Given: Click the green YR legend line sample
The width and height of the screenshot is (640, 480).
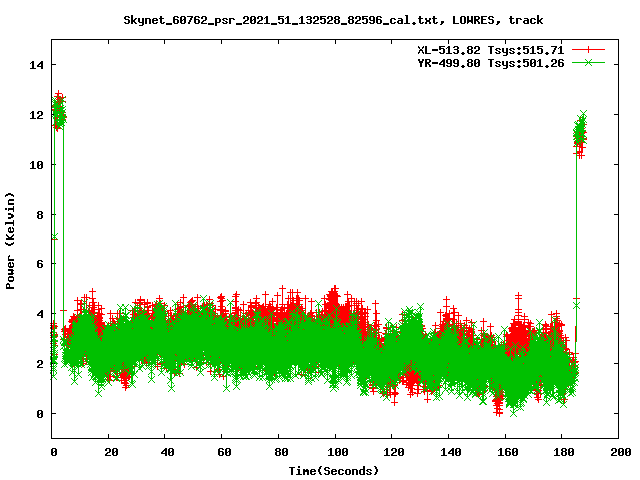Looking at the screenshot, I should point(588,63).
